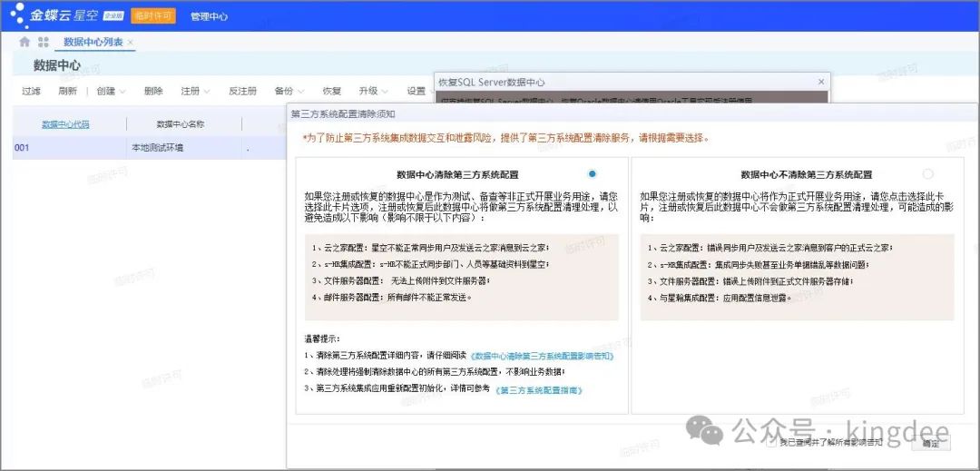The image size is (980, 471).
Task: Select 数据中心不清除第三方系统配置 radio option
Action: [x=927, y=173]
